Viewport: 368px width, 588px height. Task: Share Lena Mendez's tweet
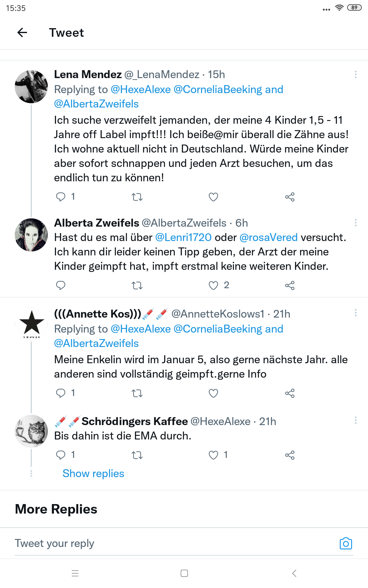point(289,197)
